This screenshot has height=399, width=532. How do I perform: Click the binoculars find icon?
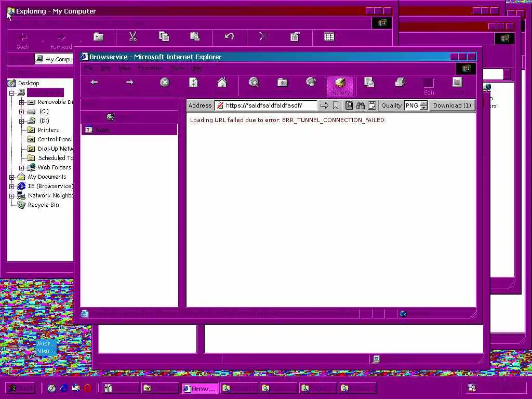coord(361,105)
